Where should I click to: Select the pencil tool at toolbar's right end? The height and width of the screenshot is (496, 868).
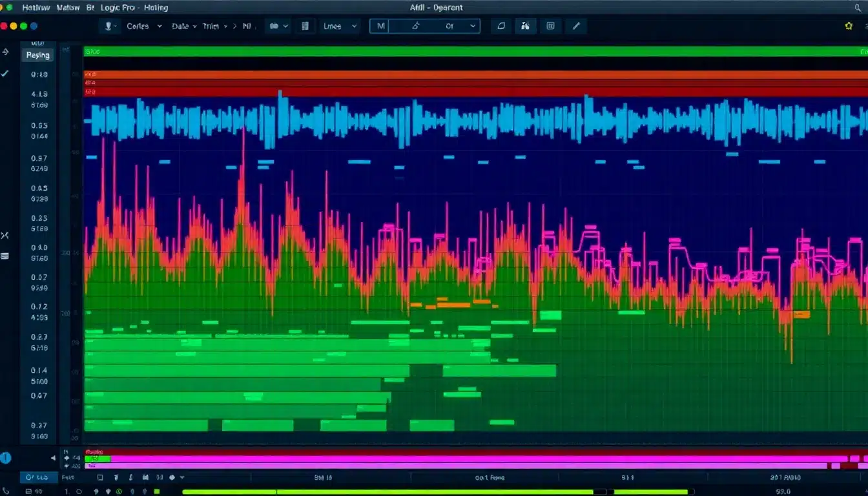[577, 26]
